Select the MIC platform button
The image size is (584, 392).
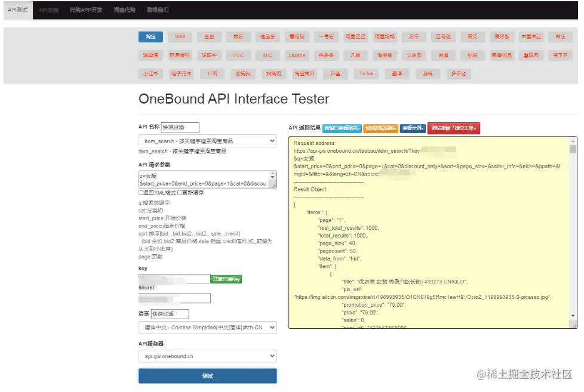point(268,55)
